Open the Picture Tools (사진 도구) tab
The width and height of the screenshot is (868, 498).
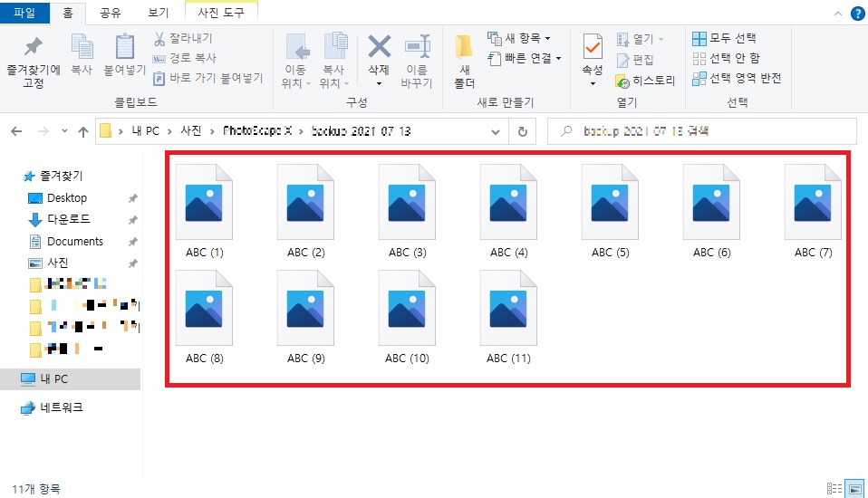tap(221, 13)
